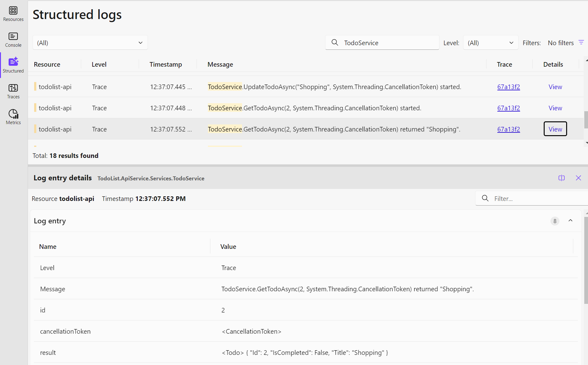Toggle the details panel split orientation
Viewport: 588px width, 365px height.
click(x=562, y=178)
